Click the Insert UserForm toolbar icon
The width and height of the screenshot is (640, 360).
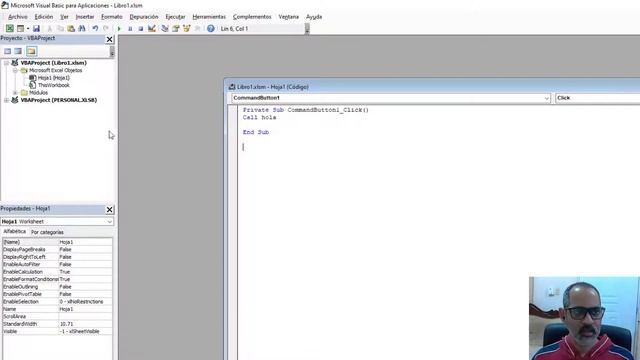(20, 29)
